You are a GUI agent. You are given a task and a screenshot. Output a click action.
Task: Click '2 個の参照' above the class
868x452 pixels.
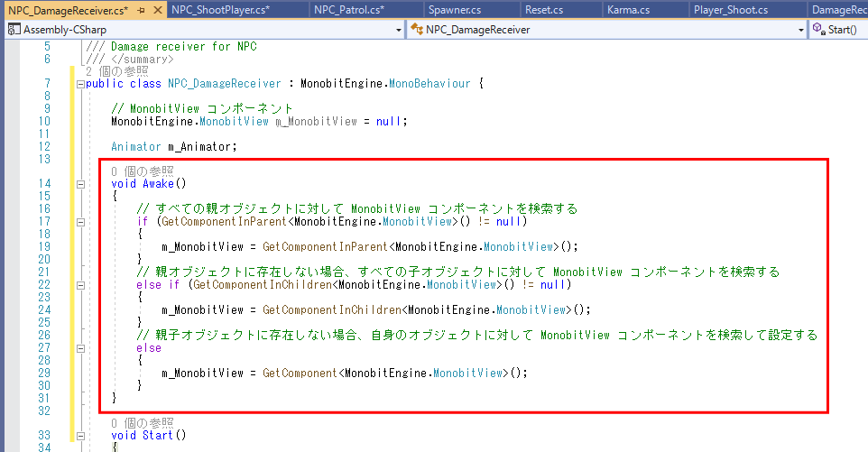pos(116,71)
